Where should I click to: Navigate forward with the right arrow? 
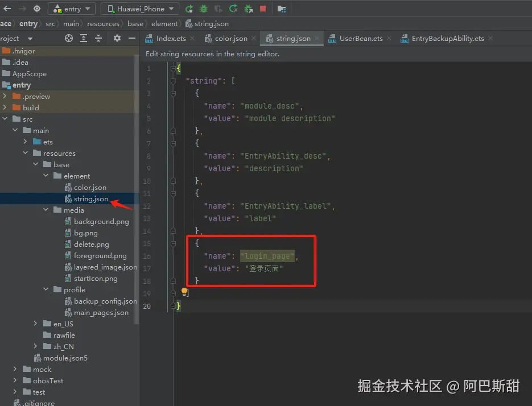(22, 9)
